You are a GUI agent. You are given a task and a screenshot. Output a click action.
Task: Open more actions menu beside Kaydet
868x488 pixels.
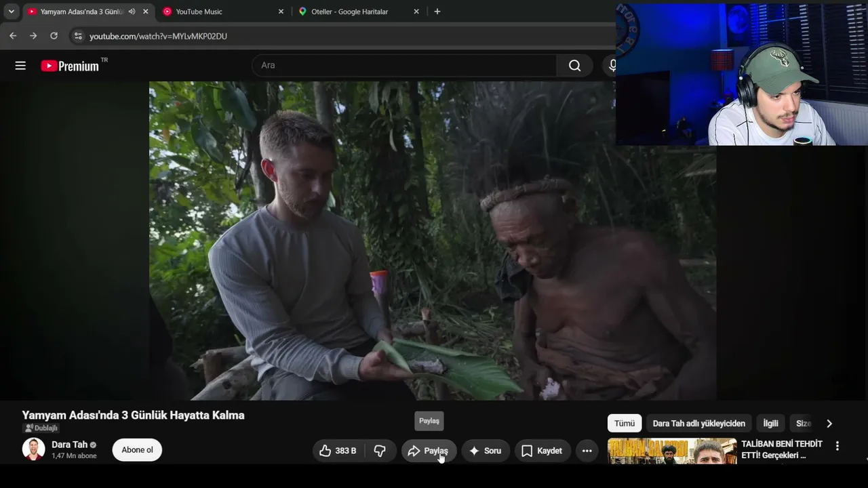587,451
